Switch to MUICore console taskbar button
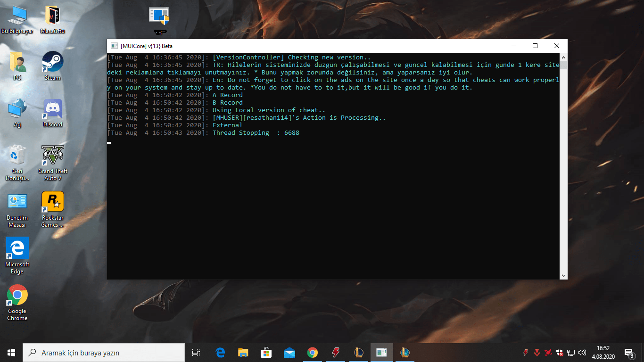 point(382,353)
